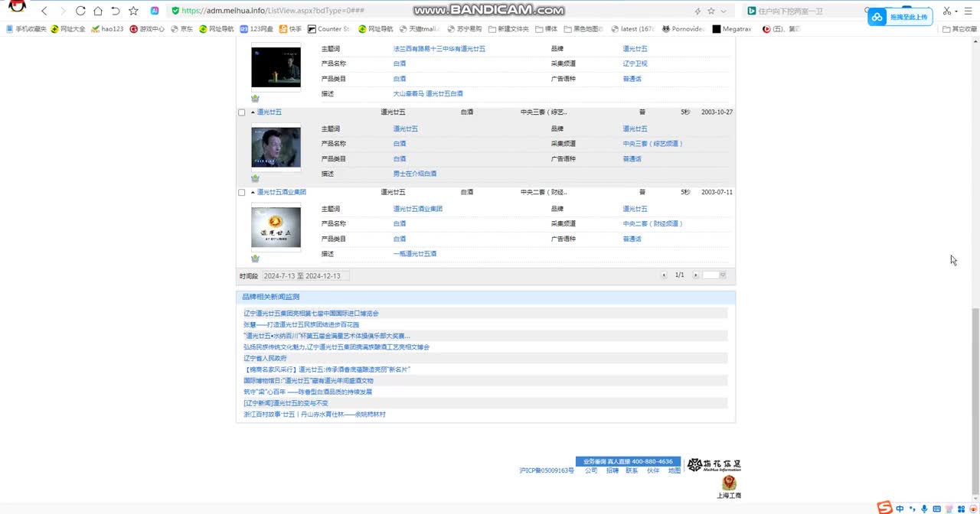Click 辽宁卫视 channel link
Screen dimensions: 980x514
[x=635, y=63]
